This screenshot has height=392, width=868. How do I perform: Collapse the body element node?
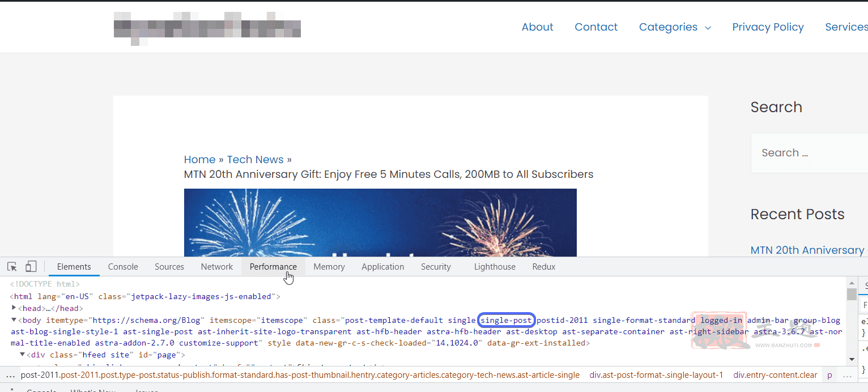[14, 320]
